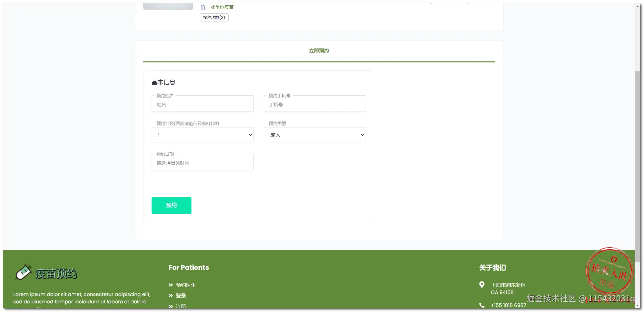Click the CA 94108 postal code text

pos(502,292)
